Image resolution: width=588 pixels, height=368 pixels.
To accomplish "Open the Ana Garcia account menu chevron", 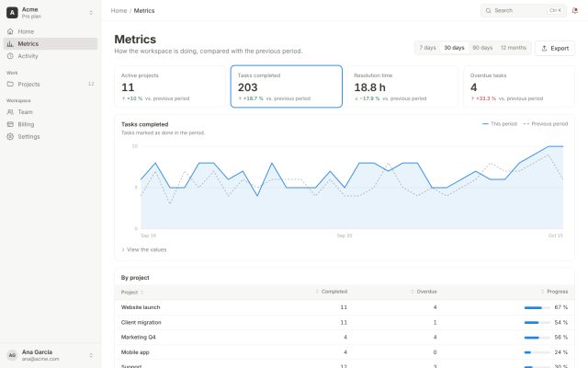I will [x=91, y=355].
